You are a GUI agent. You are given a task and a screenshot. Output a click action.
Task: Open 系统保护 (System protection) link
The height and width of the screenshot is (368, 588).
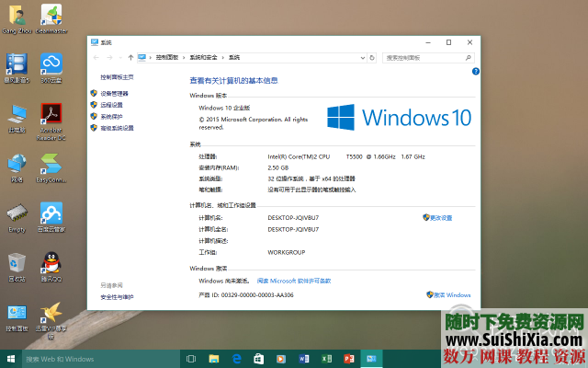click(x=111, y=117)
